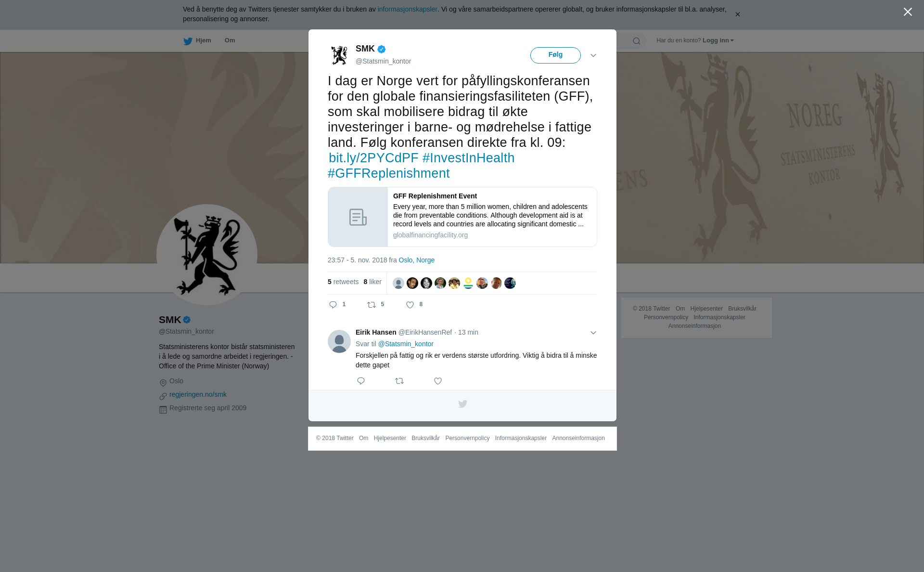Open the #InvestInHealth hashtag link
Image resolution: width=924 pixels, height=572 pixels.
468,158
